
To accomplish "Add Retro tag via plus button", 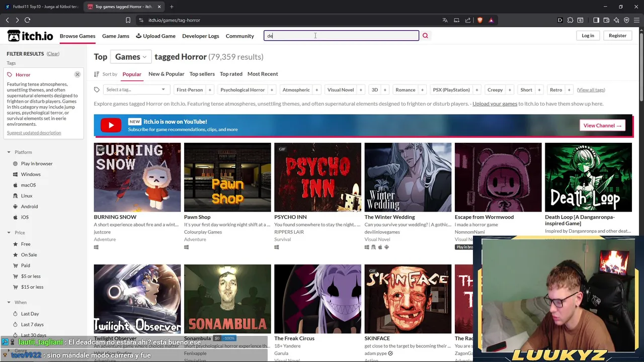I will tap(569, 90).
